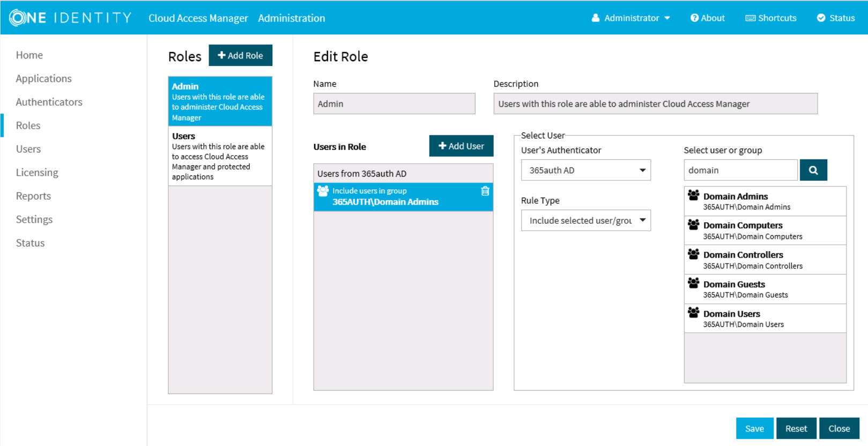Click the Cloud Access Manager link

coord(198,18)
